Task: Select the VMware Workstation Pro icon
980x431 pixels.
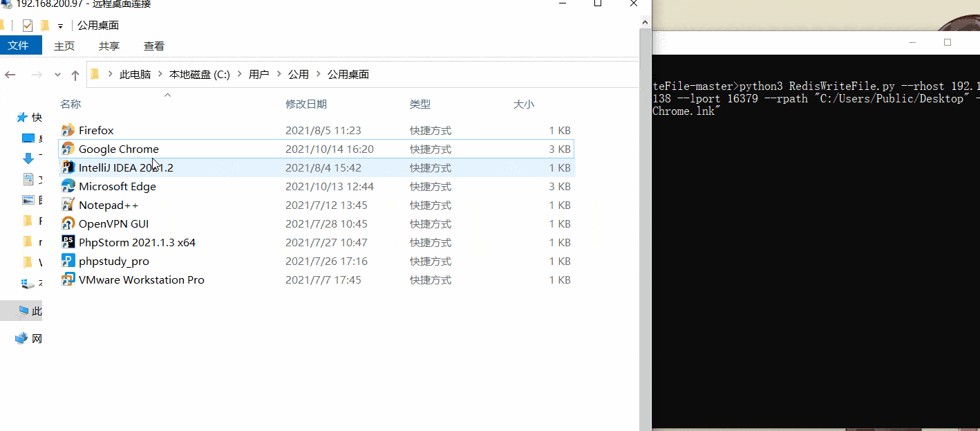Action: coord(68,279)
